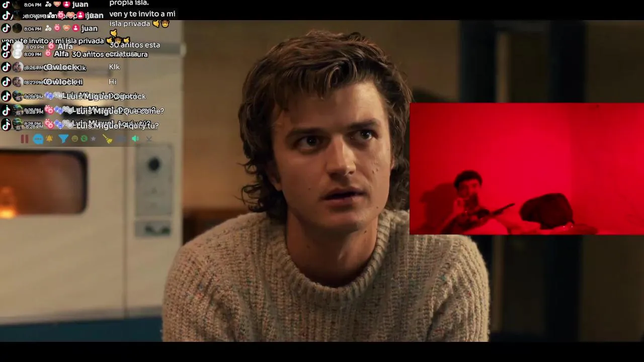Click the TikTok icon on Owlock "Hi" row
This screenshot has width=644, height=362.
[6, 81]
